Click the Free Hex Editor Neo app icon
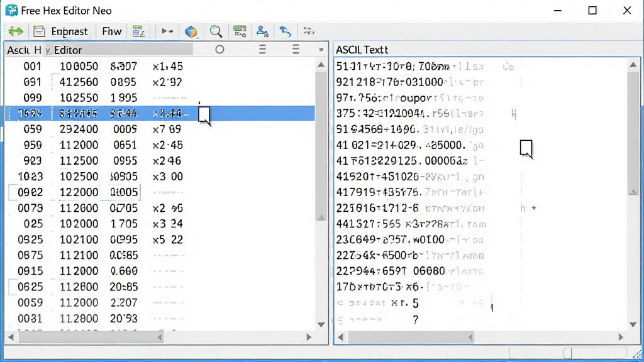The height and width of the screenshot is (362, 644). (11, 10)
